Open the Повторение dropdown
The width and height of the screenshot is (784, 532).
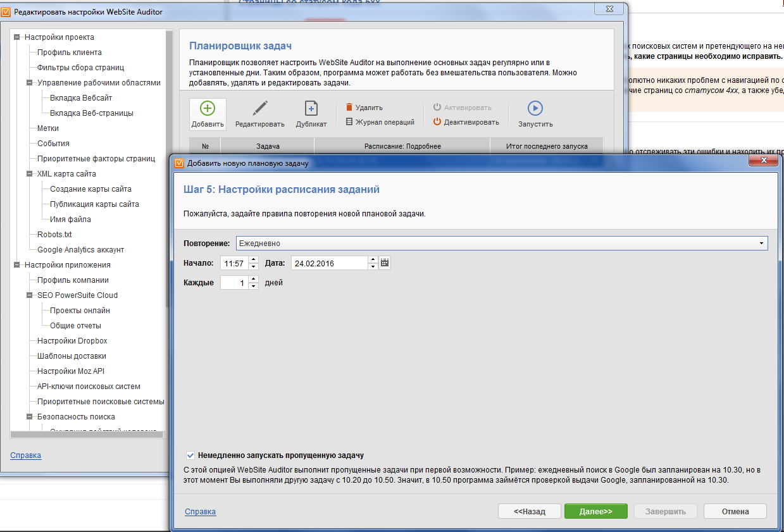502,244
